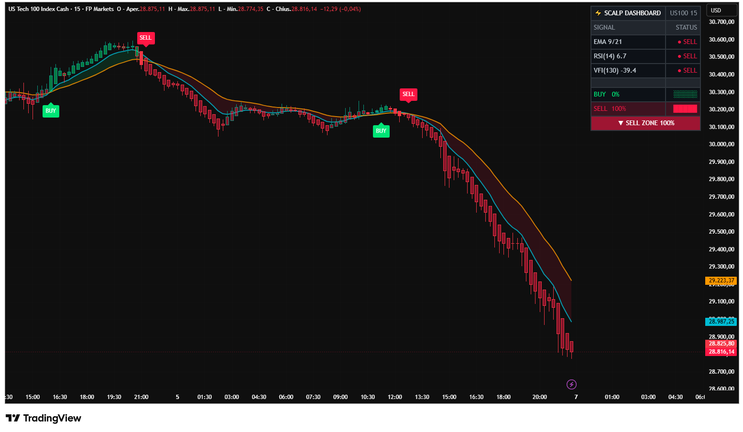
Task: Click the 09:00 time axis label
Action: pyautogui.click(x=340, y=397)
